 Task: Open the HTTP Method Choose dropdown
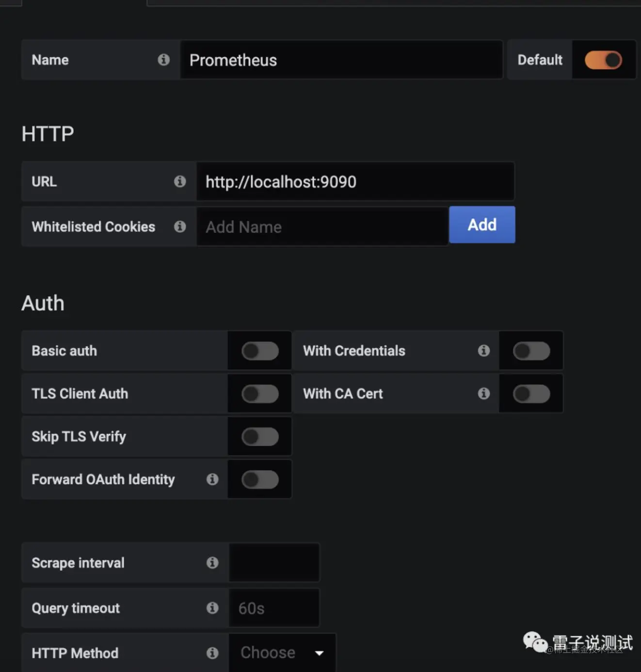coord(282,653)
